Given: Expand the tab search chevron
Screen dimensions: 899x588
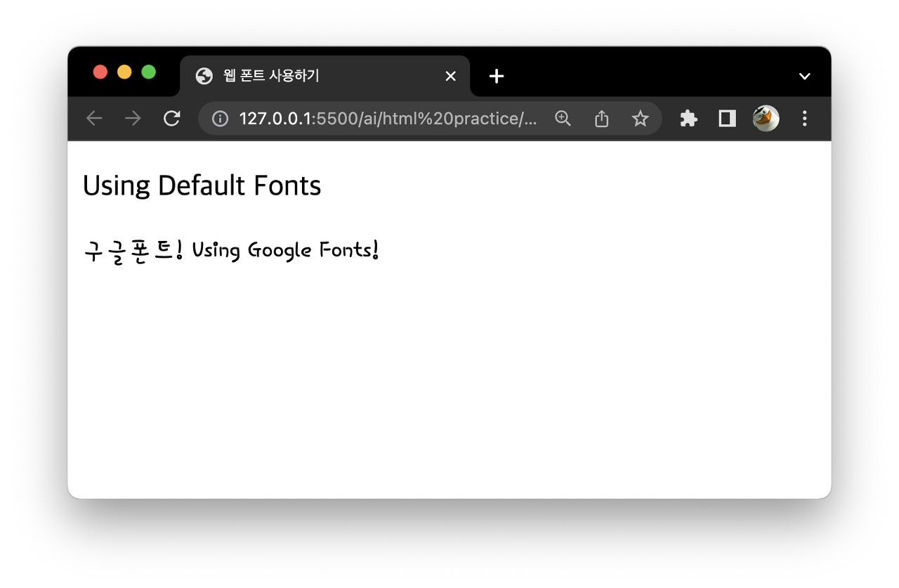Looking at the screenshot, I should 805,76.
